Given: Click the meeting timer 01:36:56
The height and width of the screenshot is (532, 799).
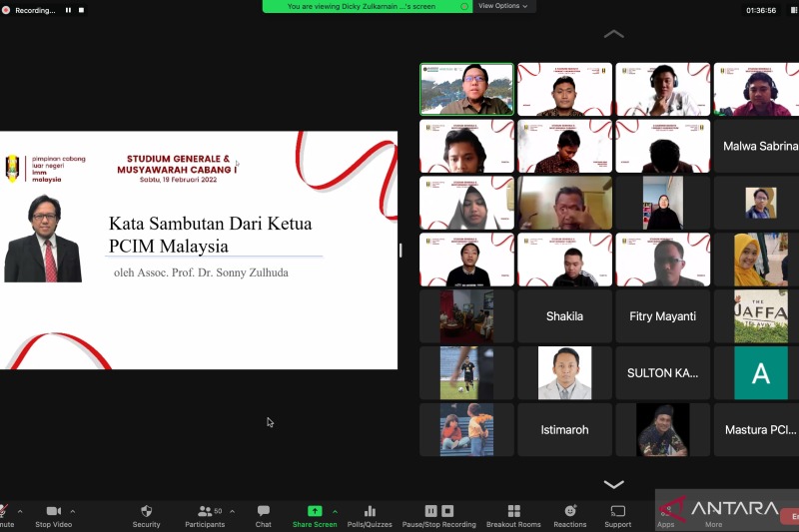Looking at the screenshot, I should coord(761,10).
